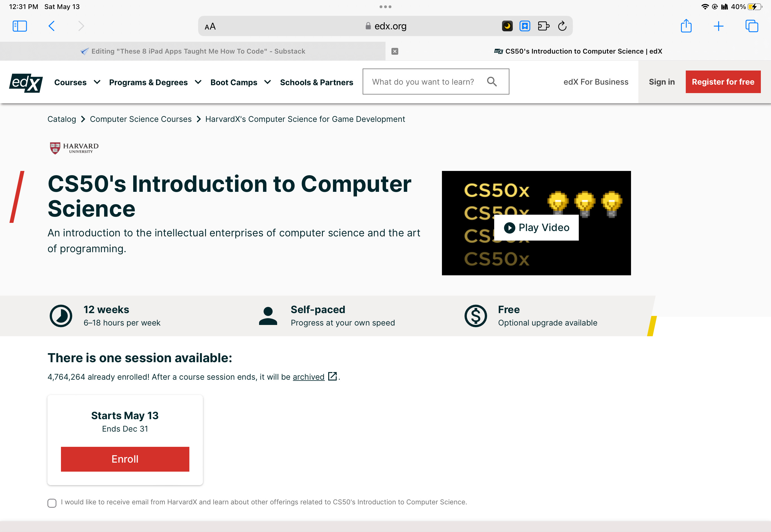771x532 pixels.
Task: Enroll in the May 13 session
Action: click(x=125, y=459)
